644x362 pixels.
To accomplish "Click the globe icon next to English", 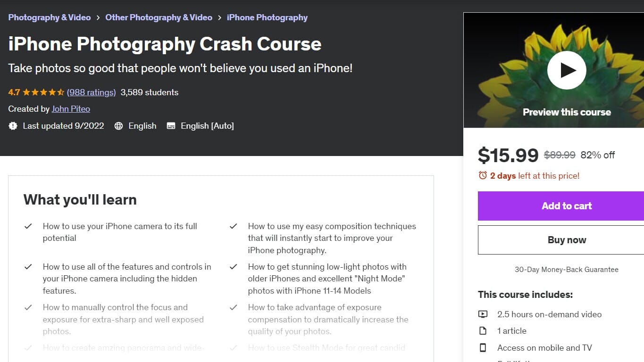I will 117,126.
